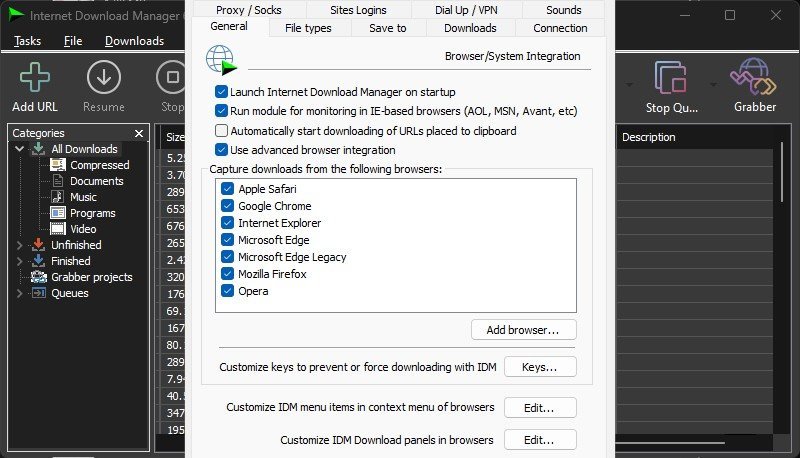Expand the Queues tree node
The width and height of the screenshot is (800, 458).
20,293
